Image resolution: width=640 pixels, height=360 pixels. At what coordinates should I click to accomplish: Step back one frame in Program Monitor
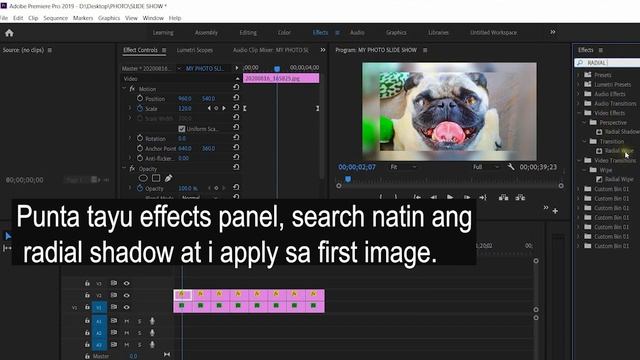433,198
